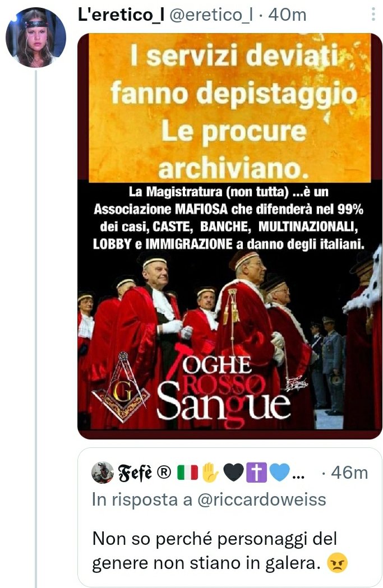Open Fefè's small avatar in quoted tweet
The image size is (383, 588).
click(103, 473)
